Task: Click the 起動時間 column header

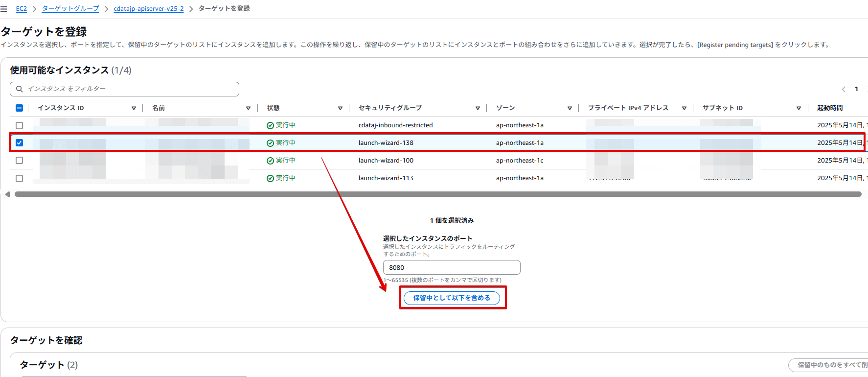Action: pos(830,108)
